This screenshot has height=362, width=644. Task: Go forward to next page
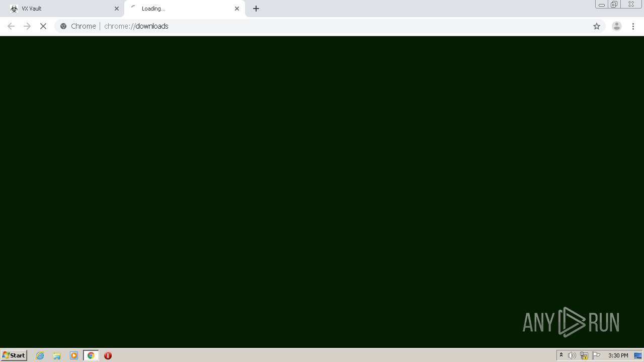tap(27, 26)
